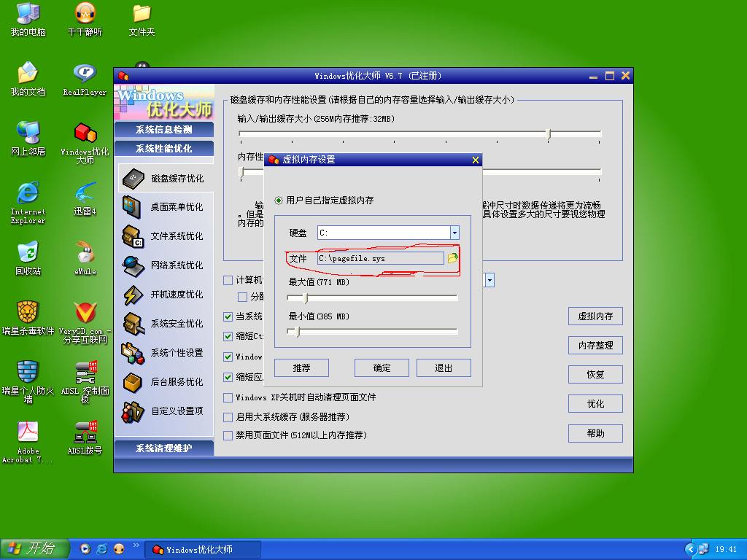747x560 pixels.
Task: Enable 启用大系统缓存 (服务器推荐)
Action: (228, 417)
